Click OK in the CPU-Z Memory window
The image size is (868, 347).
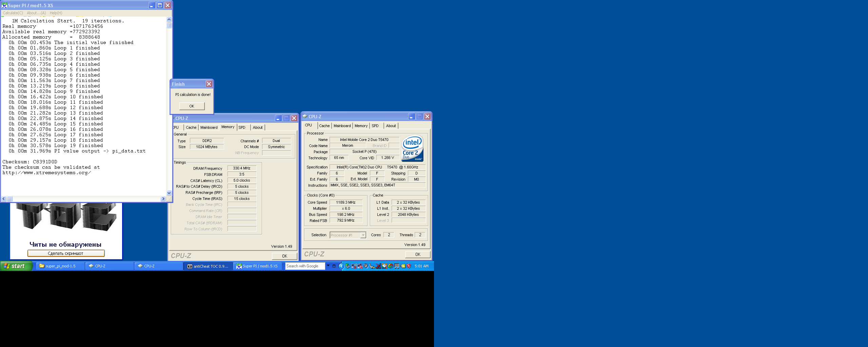(284, 256)
